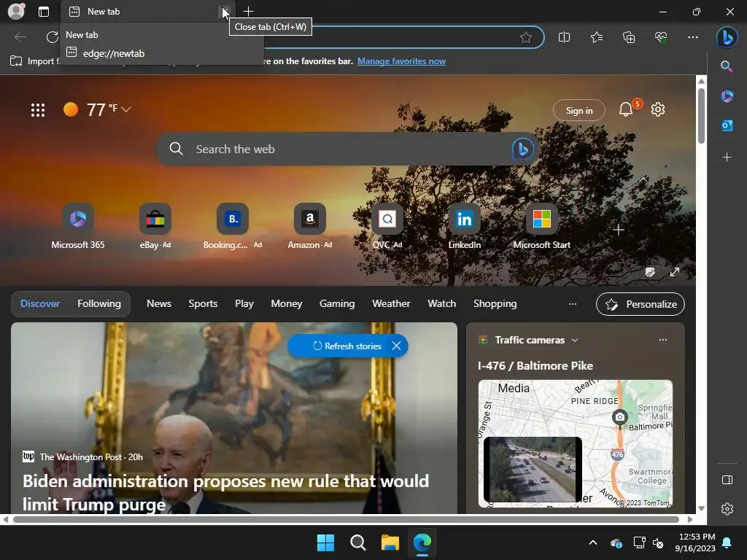
Task: Open the Microsoft Start quick link
Action: (542, 227)
